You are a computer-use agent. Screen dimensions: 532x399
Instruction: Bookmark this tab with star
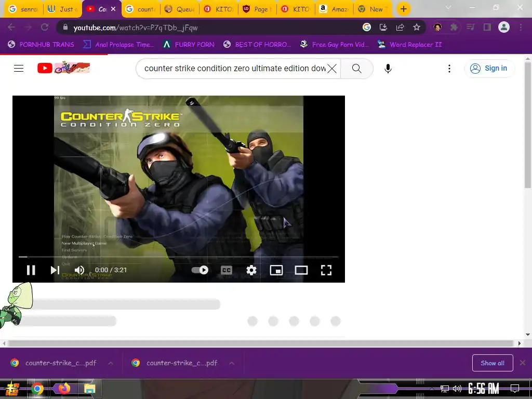pyautogui.click(x=417, y=28)
